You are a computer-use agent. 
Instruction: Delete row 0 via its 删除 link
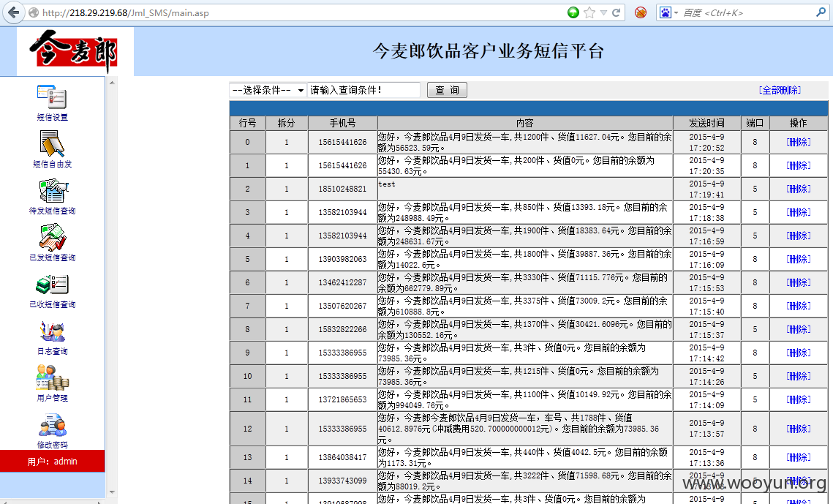click(x=799, y=143)
